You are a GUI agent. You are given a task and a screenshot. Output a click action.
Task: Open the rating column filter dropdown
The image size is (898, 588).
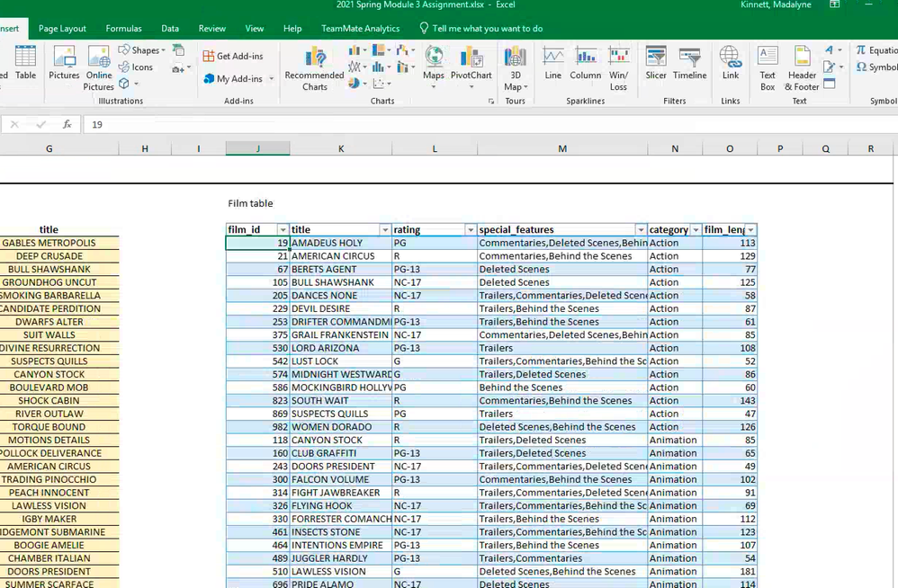470,230
